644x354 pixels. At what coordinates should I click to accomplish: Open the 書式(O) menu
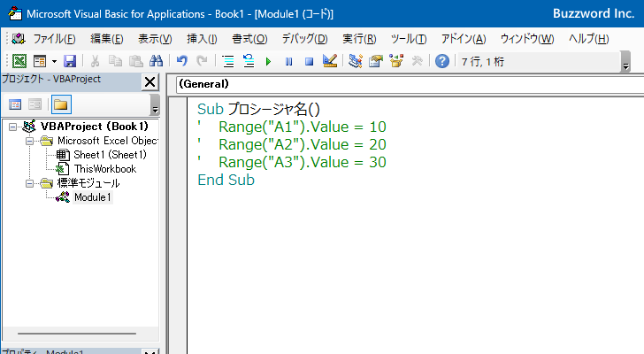(249, 39)
